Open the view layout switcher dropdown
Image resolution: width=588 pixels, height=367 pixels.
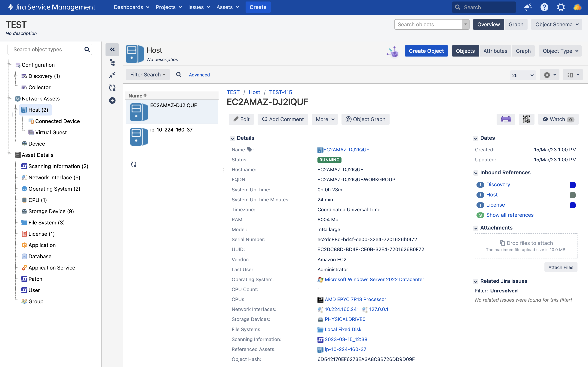pyautogui.click(x=573, y=75)
